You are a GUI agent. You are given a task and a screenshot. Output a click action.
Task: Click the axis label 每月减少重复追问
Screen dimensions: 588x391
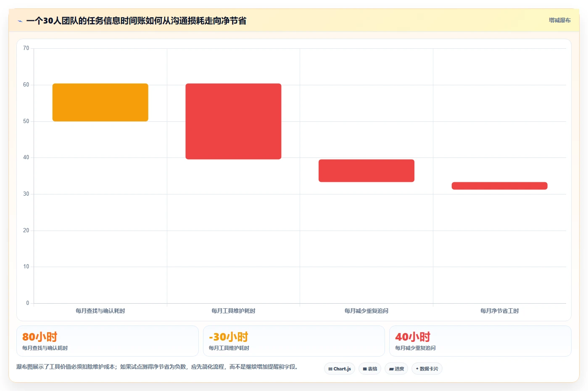[367, 311]
